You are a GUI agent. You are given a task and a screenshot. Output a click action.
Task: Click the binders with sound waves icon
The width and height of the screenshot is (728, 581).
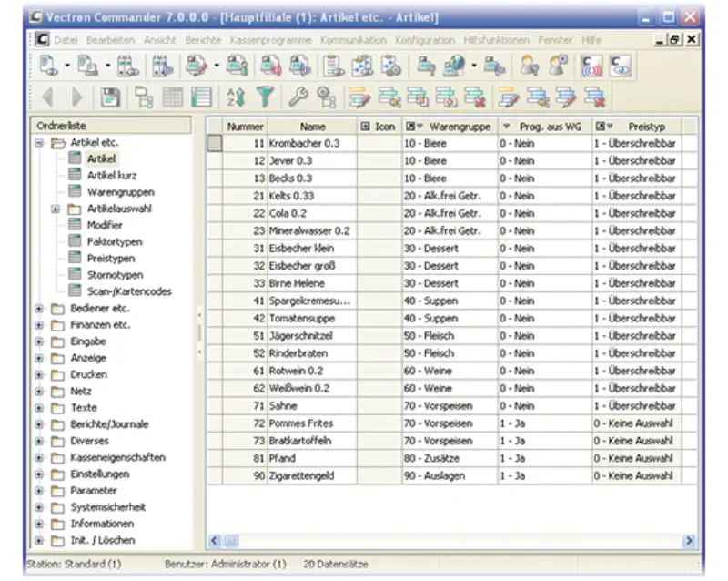pyautogui.click(x=162, y=66)
